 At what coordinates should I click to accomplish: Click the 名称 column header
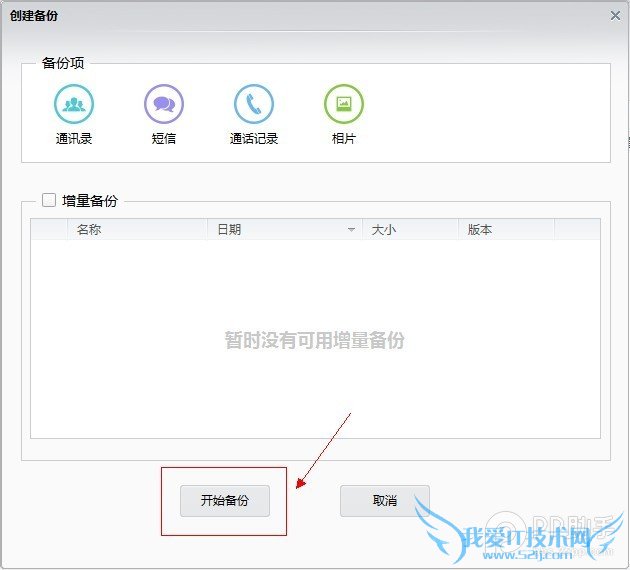[137, 230]
